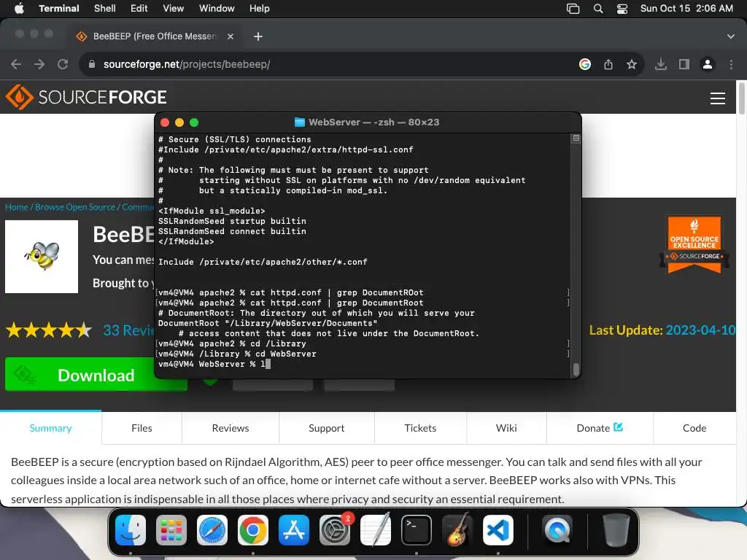This screenshot has height=560, width=747.
Task: Open the Edit menu in menu bar
Action: [x=139, y=8]
